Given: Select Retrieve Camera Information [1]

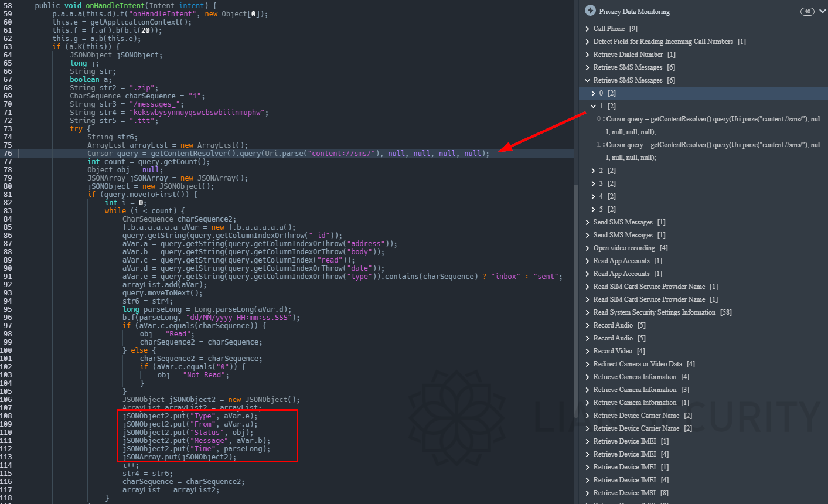Looking at the screenshot, I should coord(641,403).
